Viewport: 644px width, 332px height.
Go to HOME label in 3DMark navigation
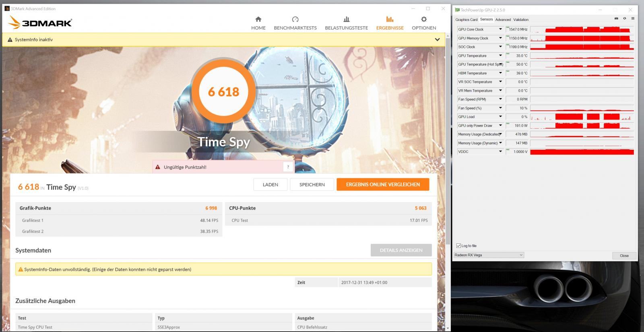pyautogui.click(x=258, y=28)
